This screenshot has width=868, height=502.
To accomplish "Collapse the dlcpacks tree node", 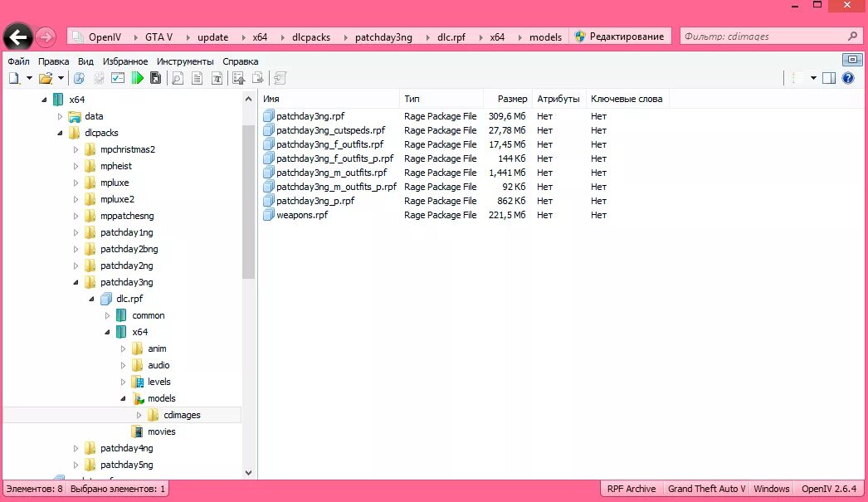I will pos(60,133).
